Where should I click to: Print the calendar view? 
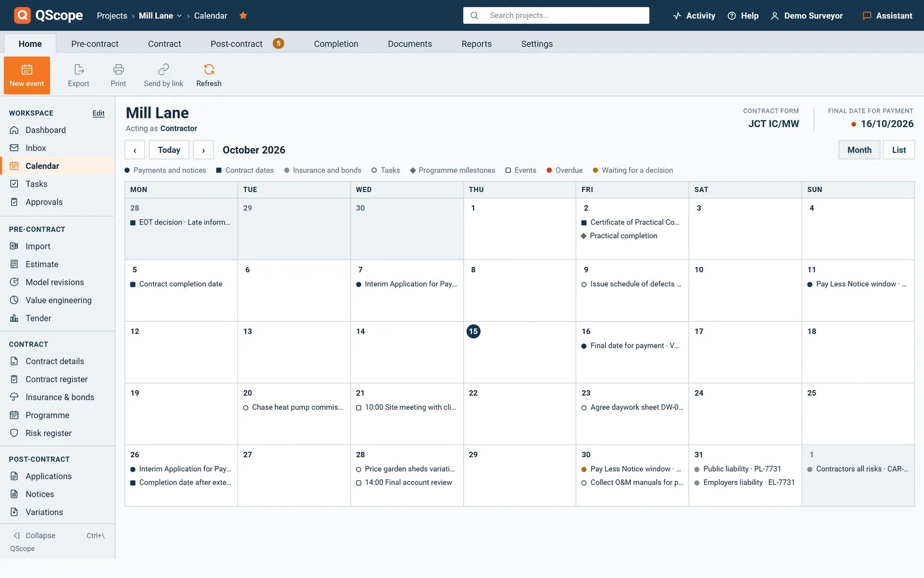click(x=118, y=75)
